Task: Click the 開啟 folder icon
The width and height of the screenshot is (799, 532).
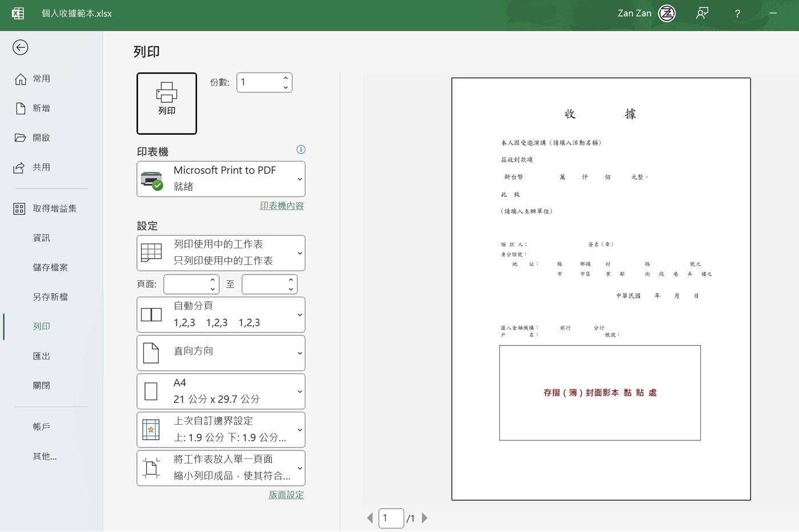Action: point(21,138)
